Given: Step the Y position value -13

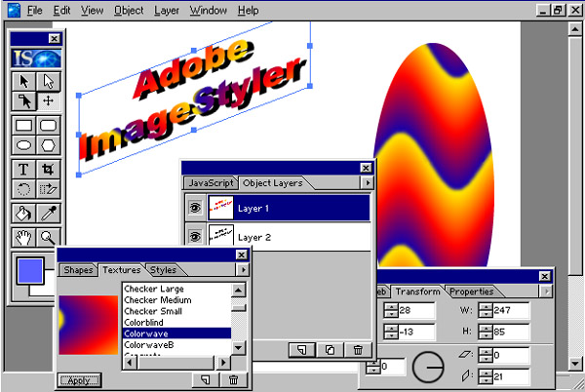Looking at the screenshot, I should pyautogui.click(x=391, y=332).
